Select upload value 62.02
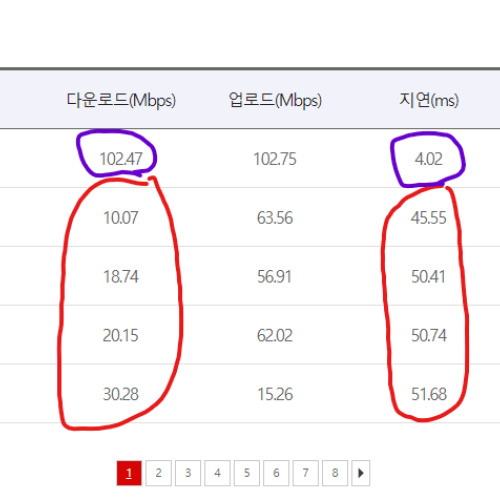This screenshot has height=500, width=500. pos(275,335)
